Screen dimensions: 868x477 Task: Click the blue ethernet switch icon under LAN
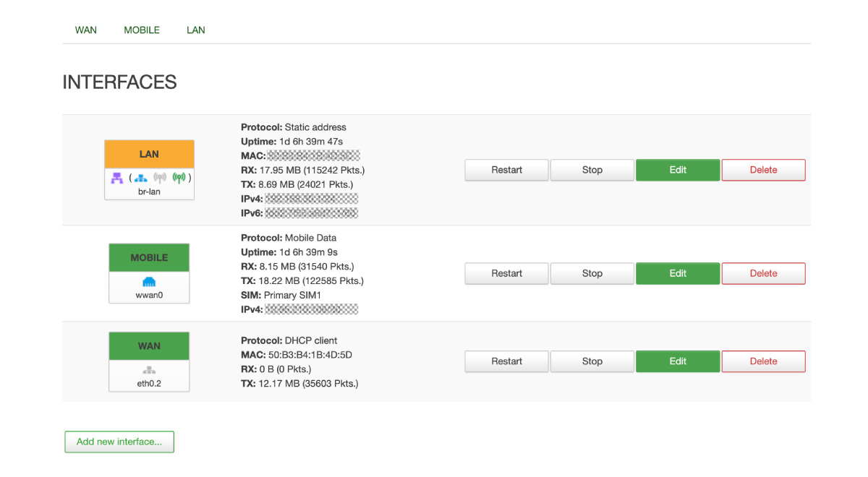[141, 178]
